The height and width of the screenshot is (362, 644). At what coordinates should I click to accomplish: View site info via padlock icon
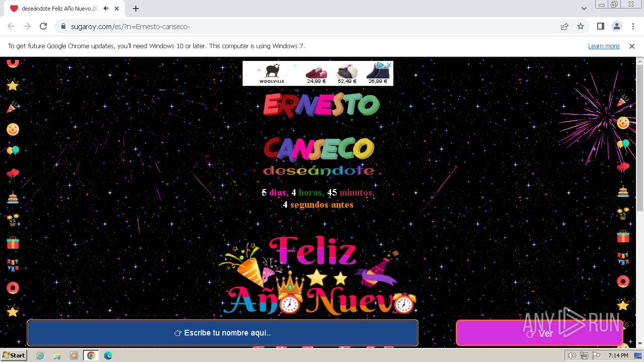point(63,26)
